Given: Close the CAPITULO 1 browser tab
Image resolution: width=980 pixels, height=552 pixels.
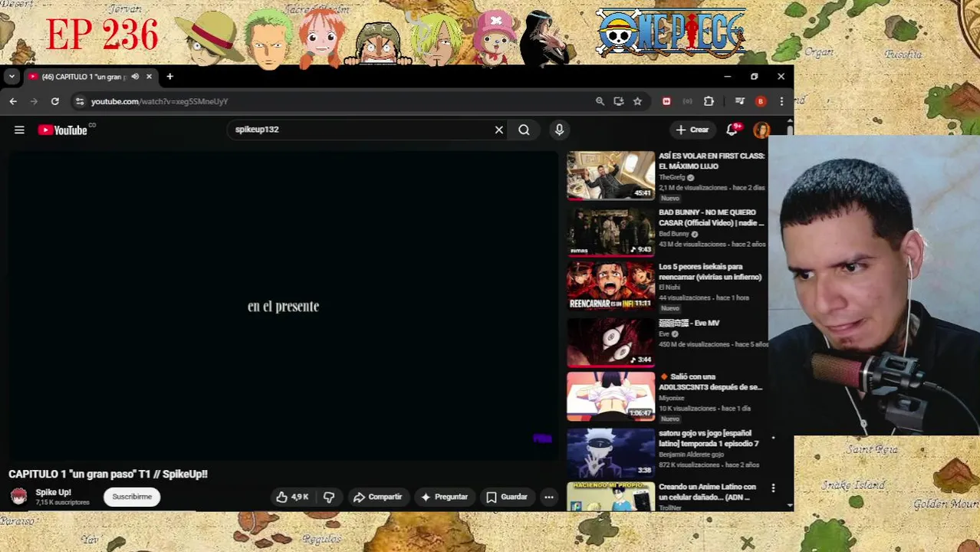Looking at the screenshot, I should pos(149,77).
